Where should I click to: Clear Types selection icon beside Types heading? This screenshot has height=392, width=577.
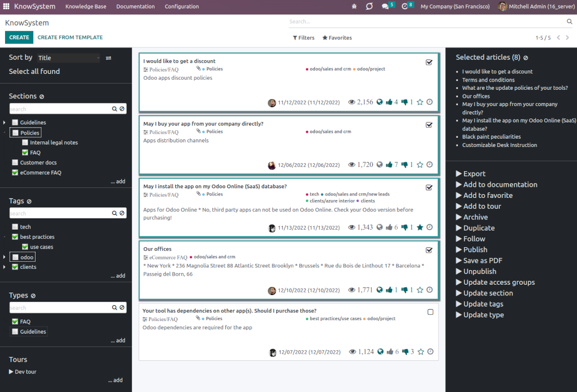(x=33, y=296)
